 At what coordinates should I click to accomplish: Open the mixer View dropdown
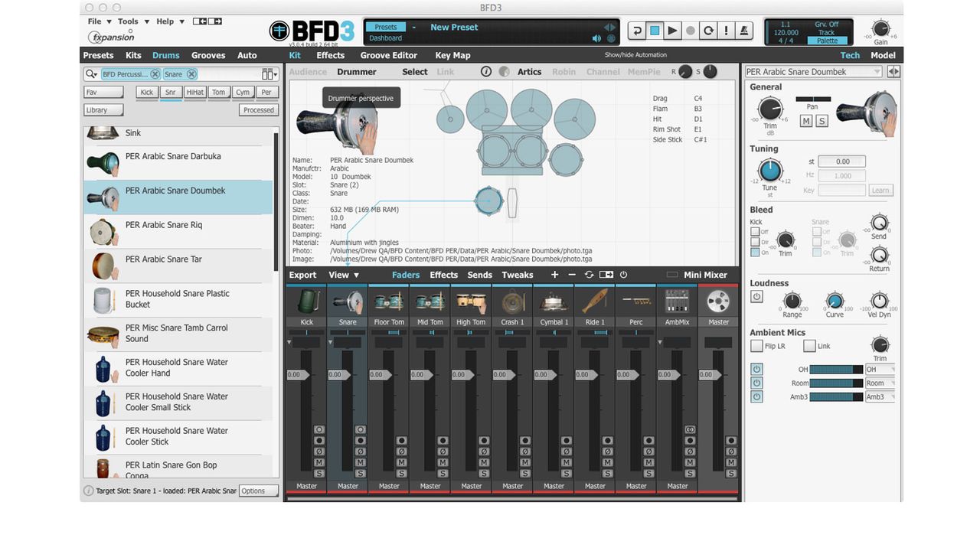pyautogui.click(x=344, y=275)
